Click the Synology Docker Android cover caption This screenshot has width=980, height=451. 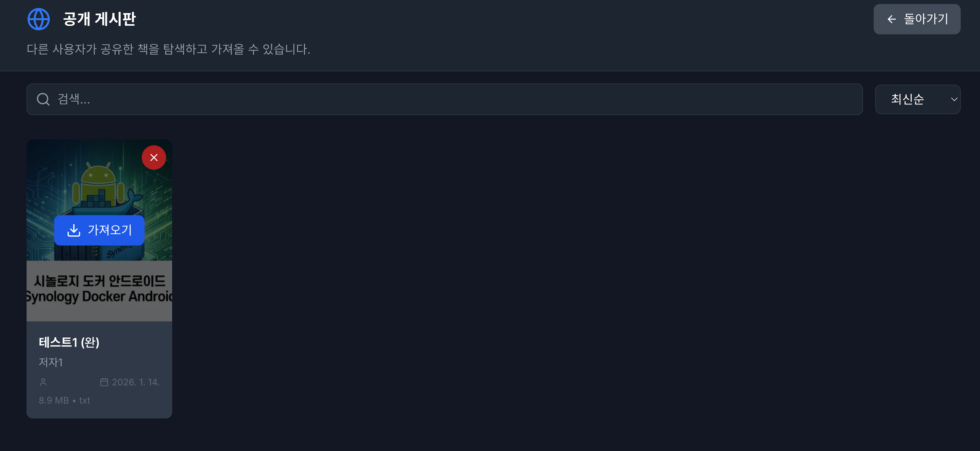(99, 289)
